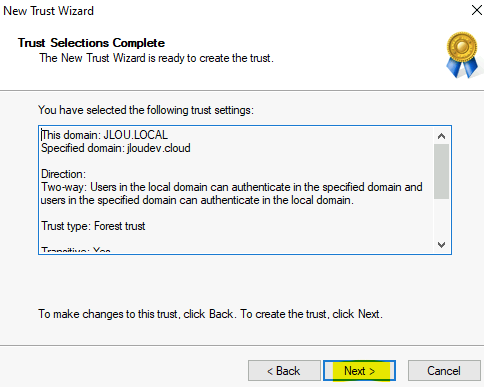The width and height of the screenshot is (484, 387).
Task: Click the 'Specified domain: jloudev.cloud' line
Action: [116, 148]
